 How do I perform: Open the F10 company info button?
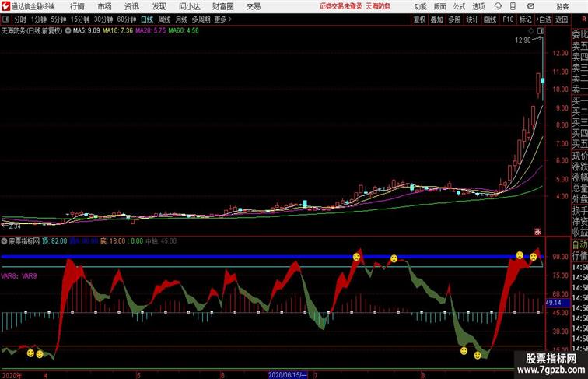click(508, 19)
